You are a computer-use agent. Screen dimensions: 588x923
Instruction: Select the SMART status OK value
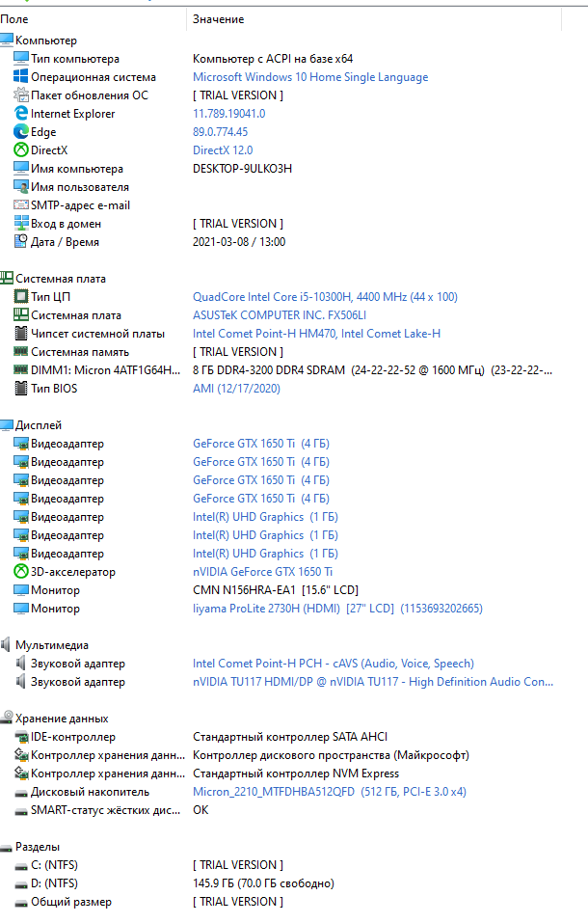coord(200,809)
